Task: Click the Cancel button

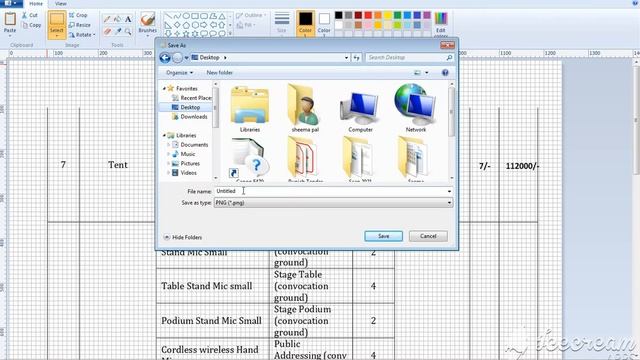Action: 428,236
